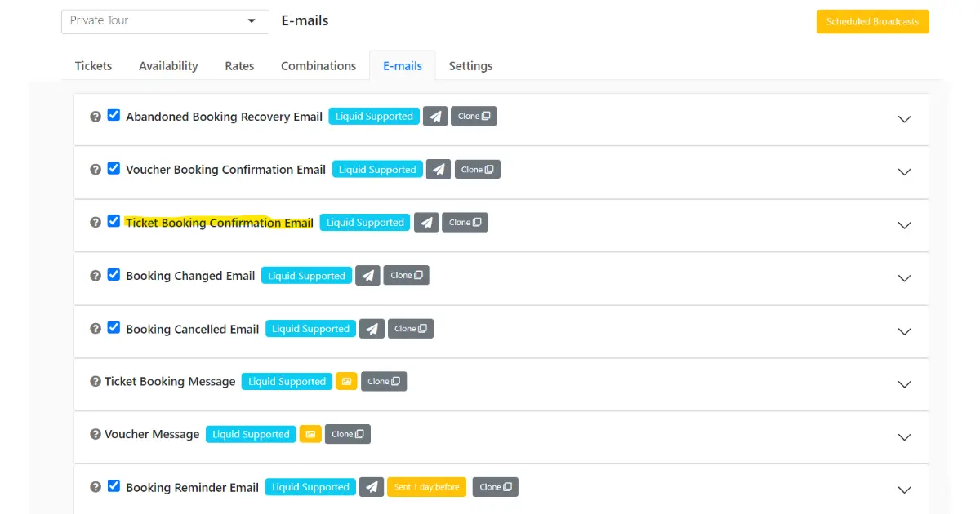Click the send icon beside Voucher Booking Confirmation Email
The height and width of the screenshot is (514, 980).
click(x=439, y=169)
